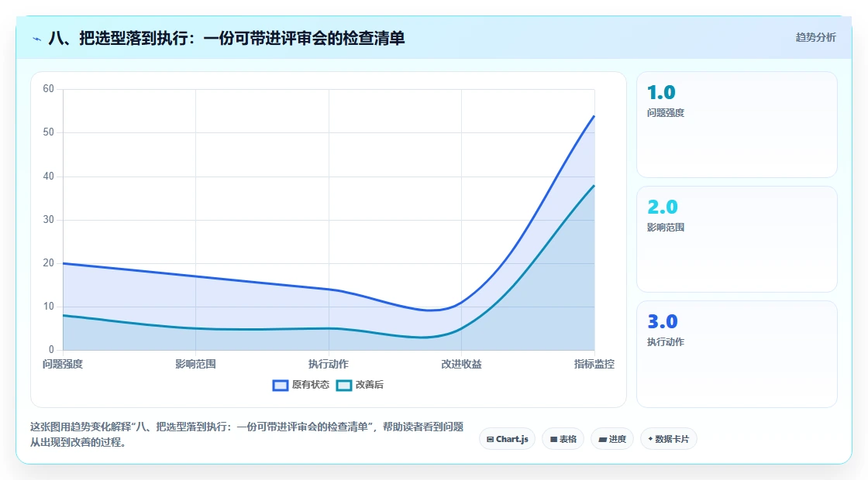Hide the 改善后 dataset via legend label

tap(369, 385)
